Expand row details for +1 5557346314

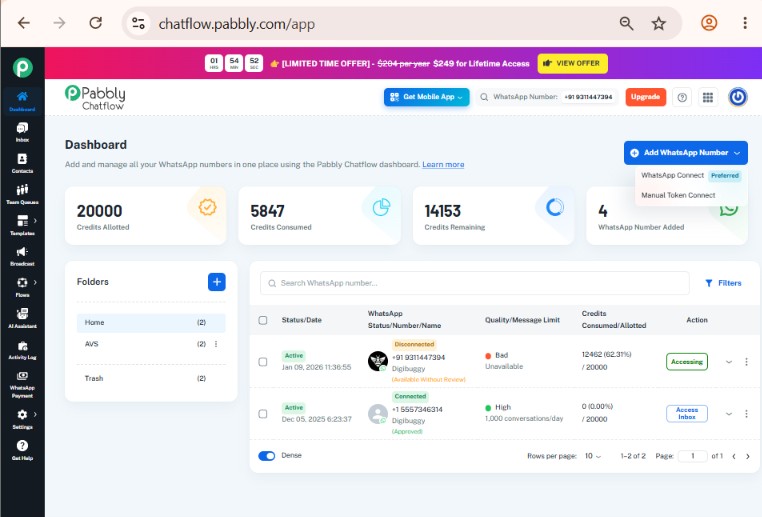pos(729,414)
